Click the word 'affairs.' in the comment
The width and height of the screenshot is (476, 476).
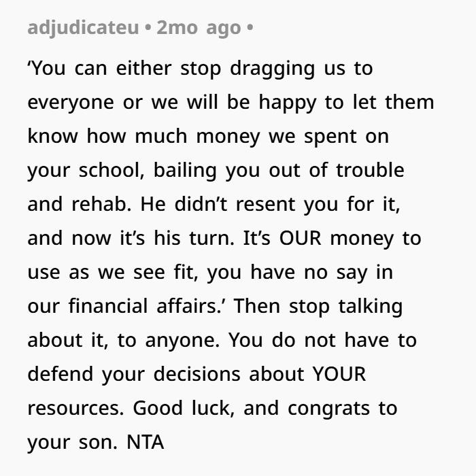[191, 305]
